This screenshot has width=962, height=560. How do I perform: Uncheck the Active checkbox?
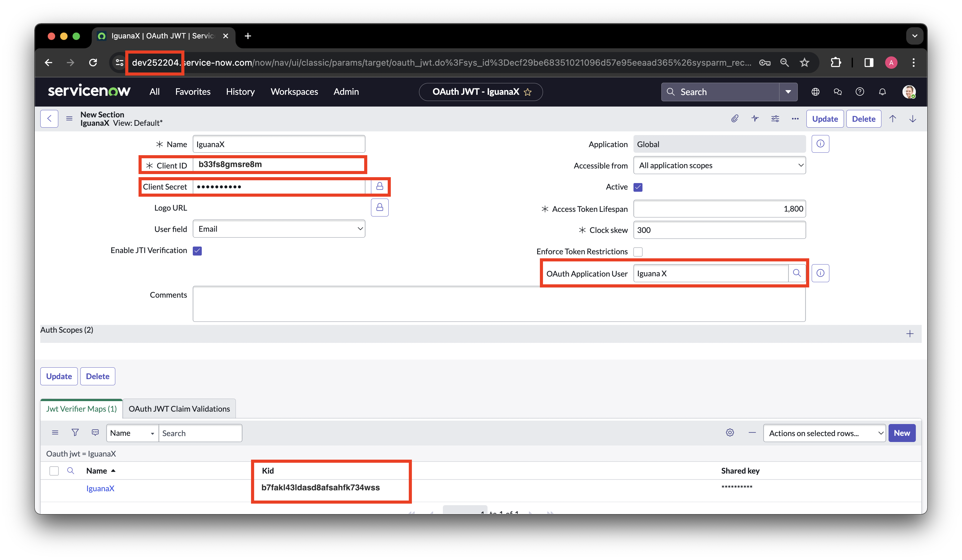pyautogui.click(x=638, y=187)
